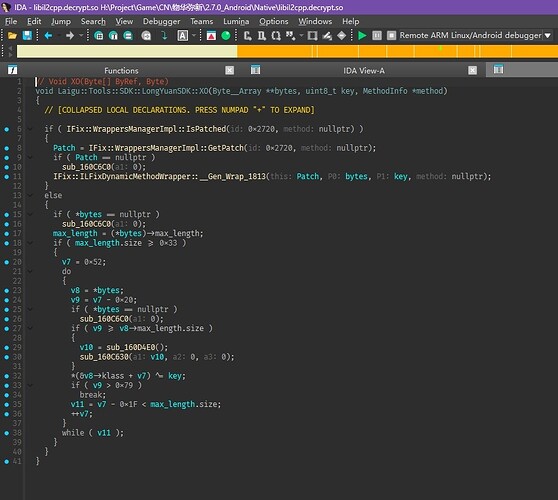The height and width of the screenshot is (500, 558).
Task: Open the Edit menu
Action: pyautogui.click(x=34, y=21)
